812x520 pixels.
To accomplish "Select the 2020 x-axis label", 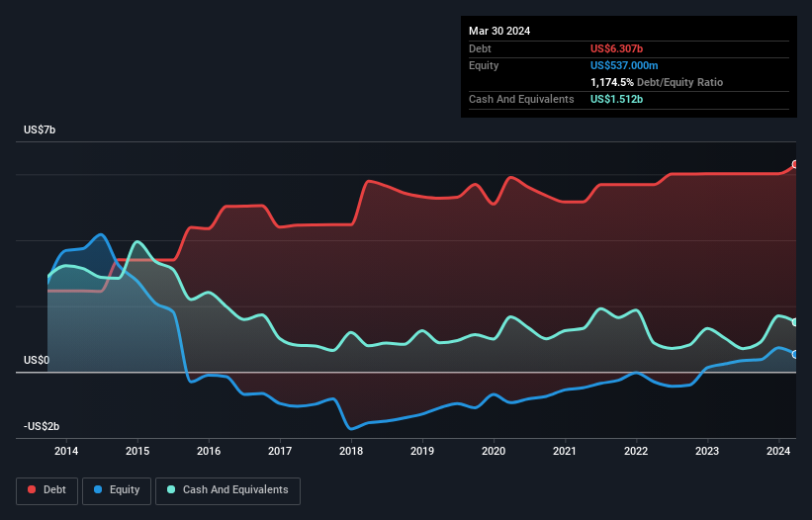I will [x=494, y=451].
